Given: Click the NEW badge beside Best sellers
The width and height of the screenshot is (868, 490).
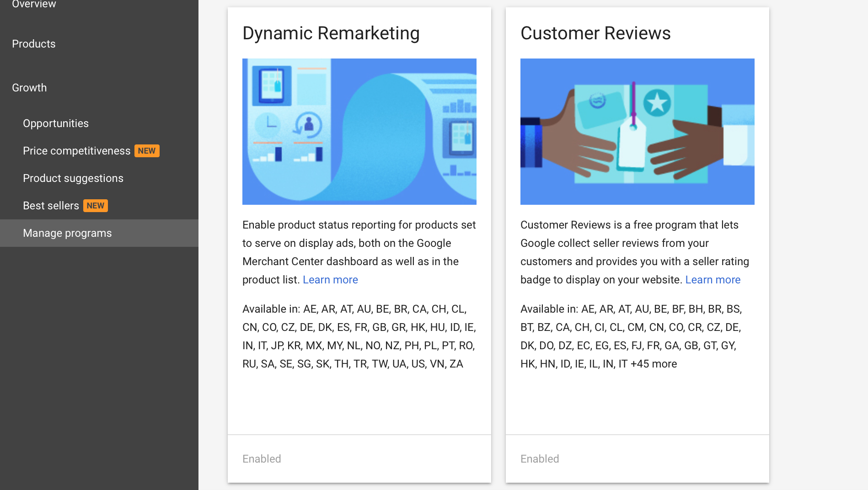Looking at the screenshot, I should 96,206.
